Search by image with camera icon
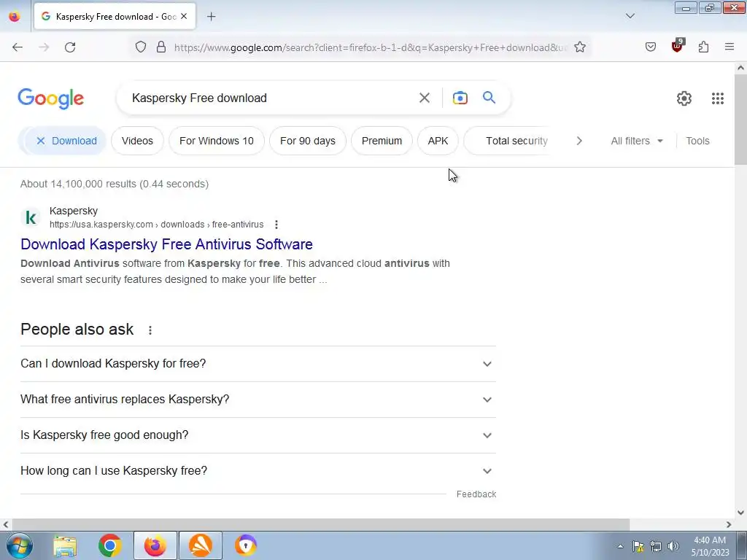Screen dimensions: 747x560 (x=460, y=98)
